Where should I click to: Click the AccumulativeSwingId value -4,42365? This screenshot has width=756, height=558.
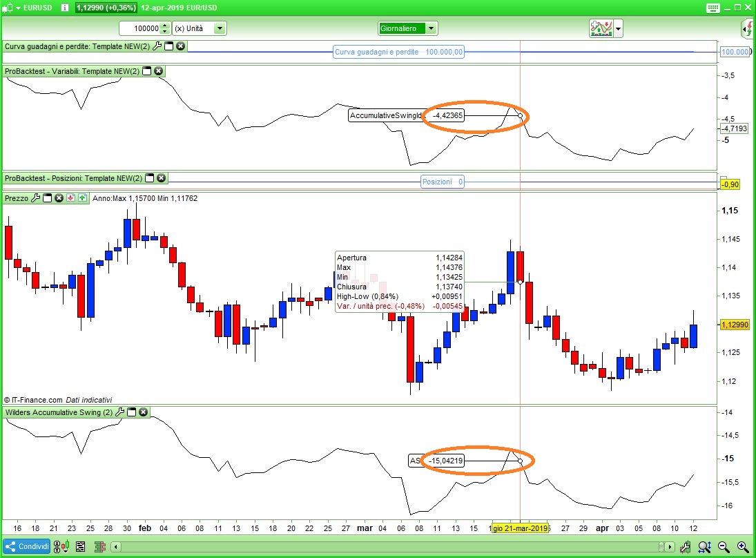click(447, 115)
